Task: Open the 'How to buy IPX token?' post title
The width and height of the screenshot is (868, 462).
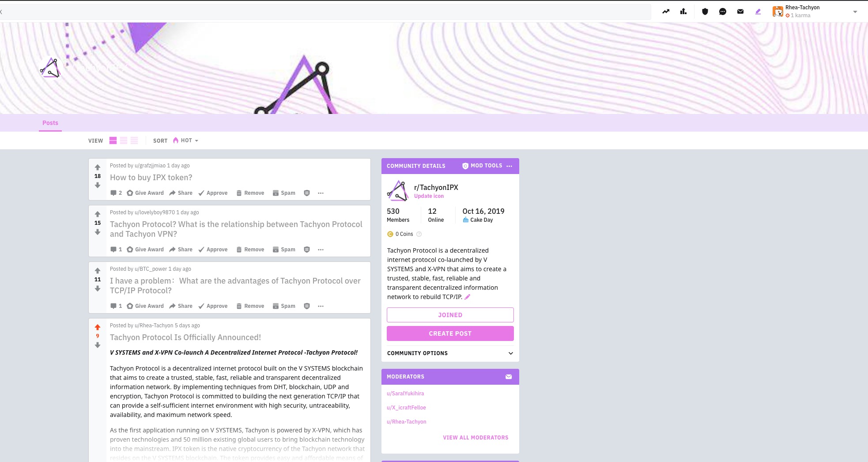Action: pos(151,178)
